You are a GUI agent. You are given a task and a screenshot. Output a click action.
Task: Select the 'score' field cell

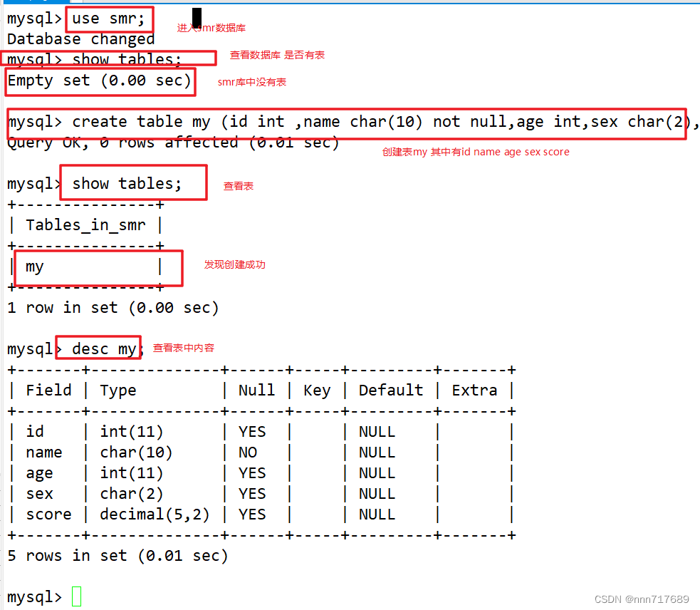(48, 515)
